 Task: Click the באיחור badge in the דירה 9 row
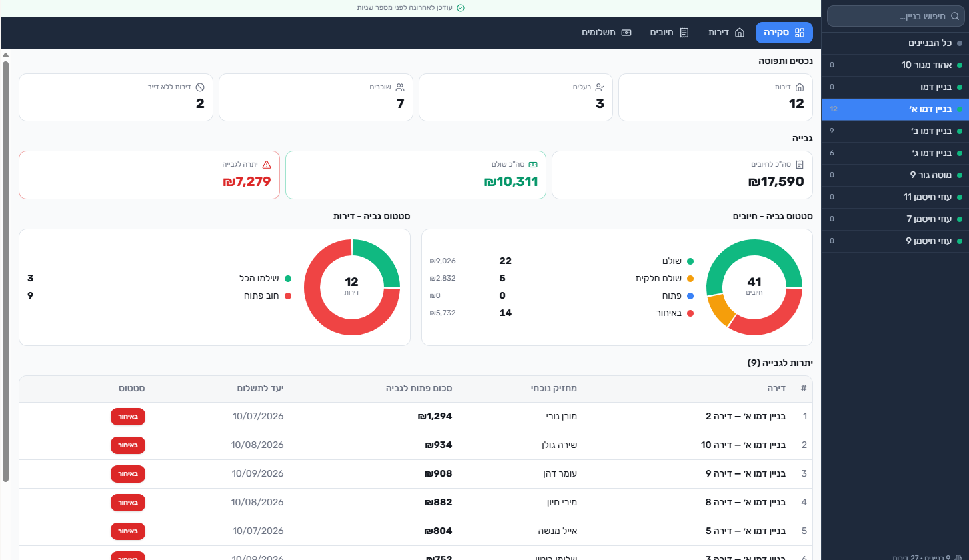tap(128, 474)
